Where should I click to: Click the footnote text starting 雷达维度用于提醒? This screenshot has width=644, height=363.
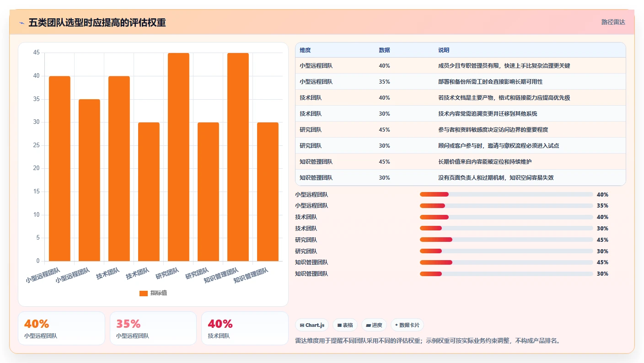pyautogui.click(x=428, y=341)
